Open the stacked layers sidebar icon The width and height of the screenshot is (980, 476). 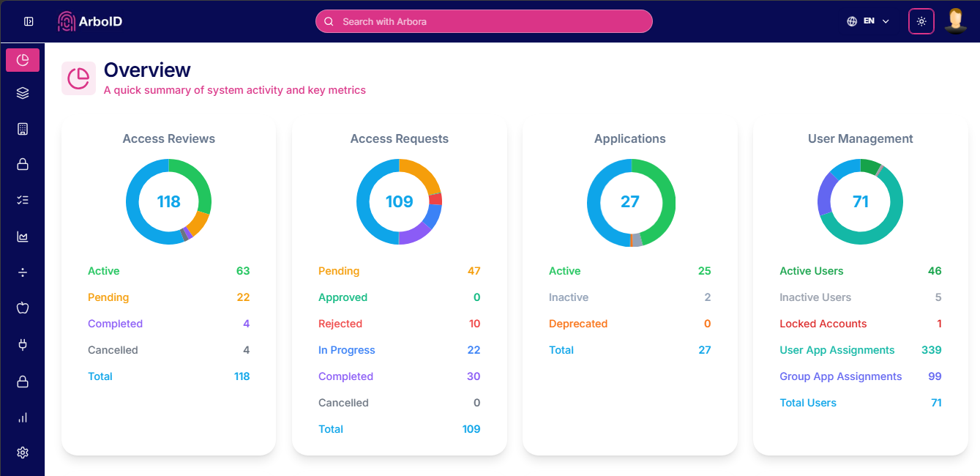[23, 93]
